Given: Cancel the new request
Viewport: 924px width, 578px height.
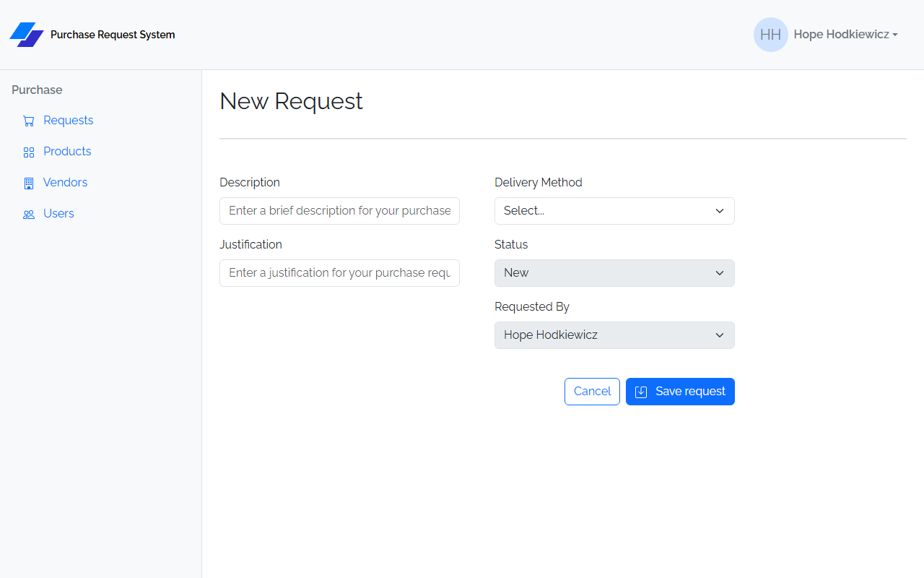Looking at the screenshot, I should pos(592,392).
